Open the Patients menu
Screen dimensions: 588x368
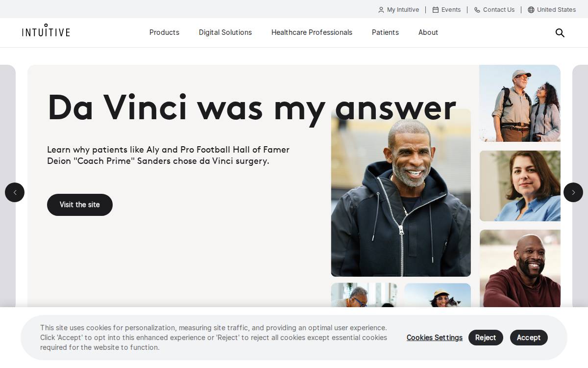(385, 32)
